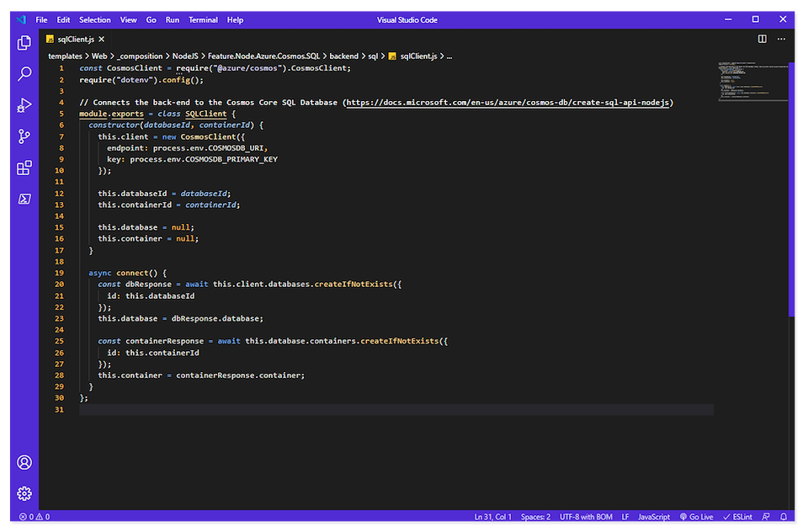The image size is (808, 532).
Task: Click line number 19 in the gutter
Action: [59, 274]
